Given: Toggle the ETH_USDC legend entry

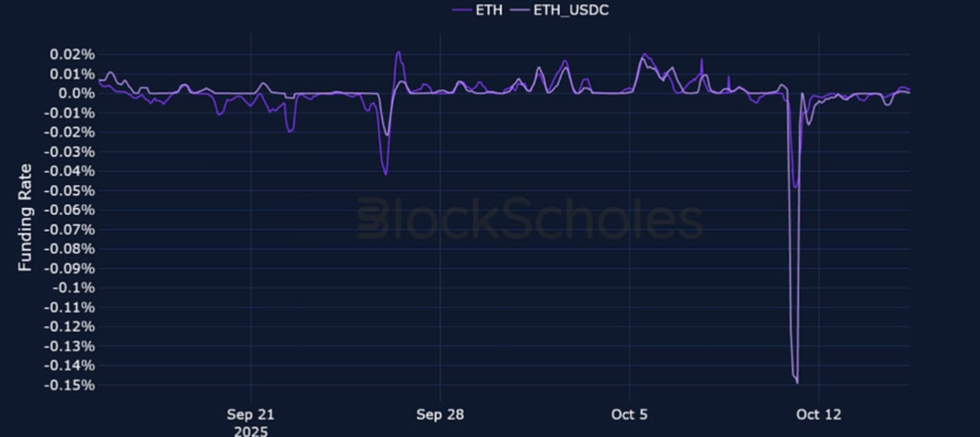Looking at the screenshot, I should (571, 10).
